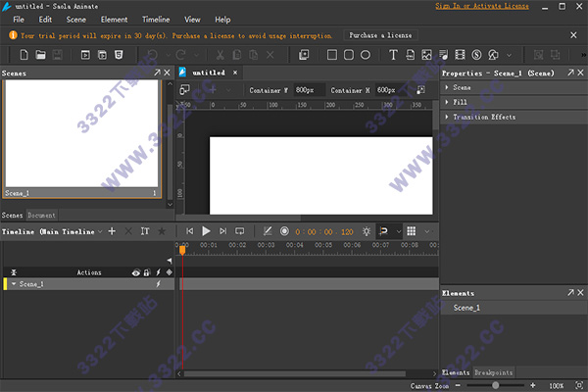This screenshot has height=392, width=588.
Task: Open shapes tool dropdown arrow
Action: click(x=509, y=55)
